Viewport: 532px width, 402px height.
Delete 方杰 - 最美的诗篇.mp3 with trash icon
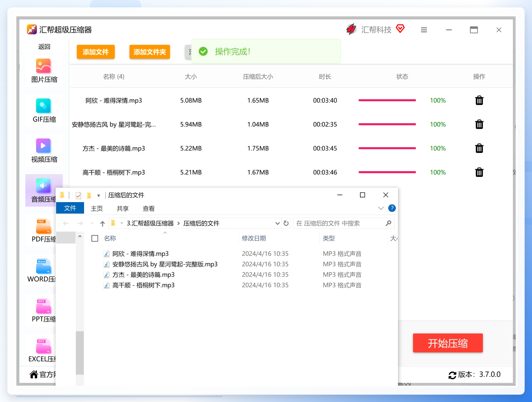point(479,148)
